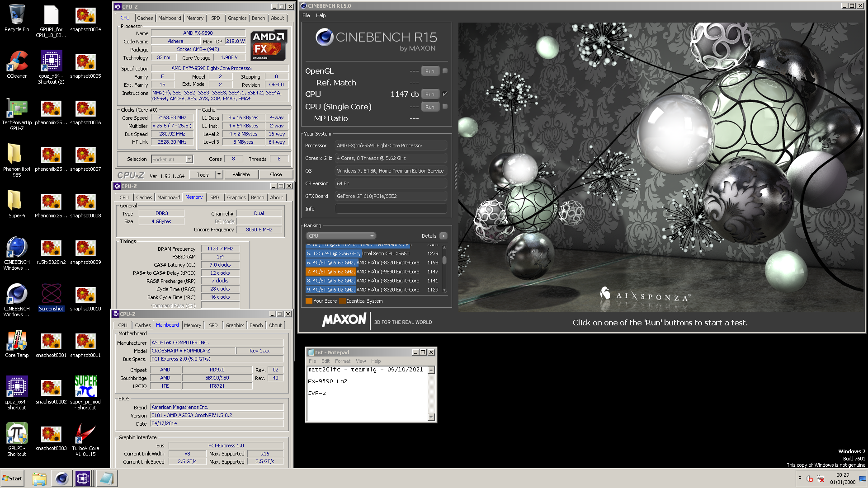Viewport: 868px width, 488px height.
Task: Open About tab in bottom CPU-Z window
Action: click(x=275, y=325)
